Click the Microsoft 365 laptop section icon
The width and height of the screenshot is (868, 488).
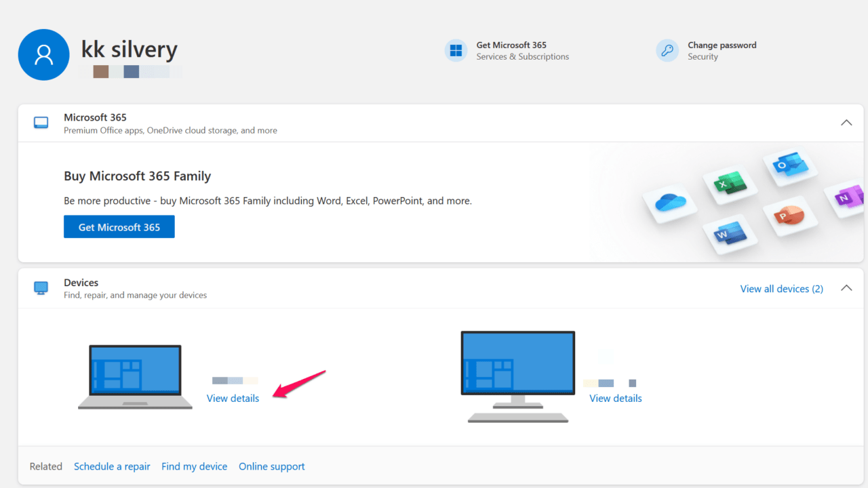coord(41,123)
